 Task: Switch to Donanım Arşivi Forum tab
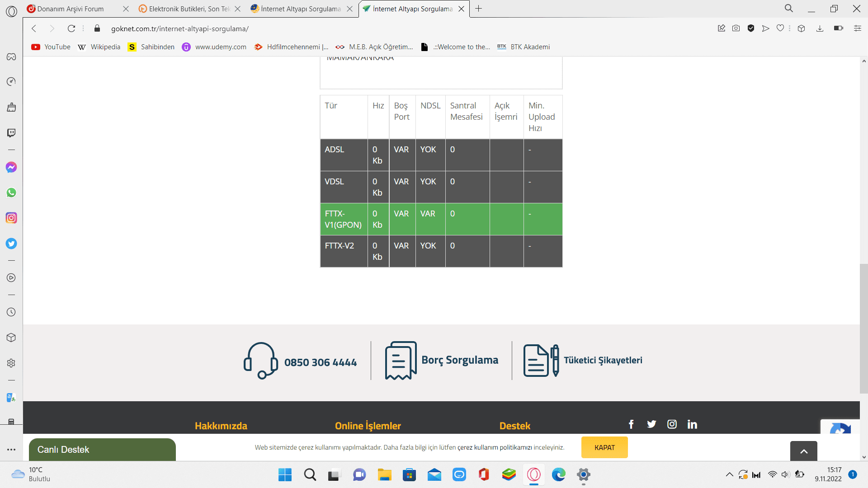click(x=71, y=9)
